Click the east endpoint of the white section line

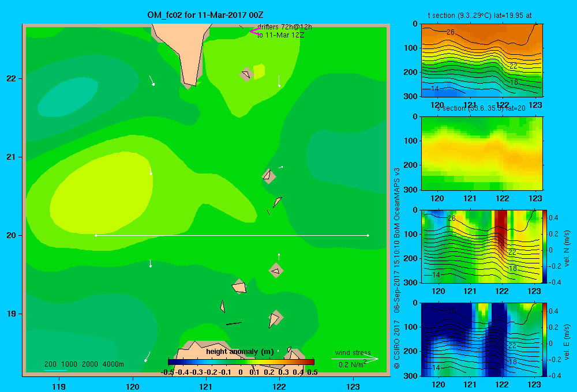(368, 235)
